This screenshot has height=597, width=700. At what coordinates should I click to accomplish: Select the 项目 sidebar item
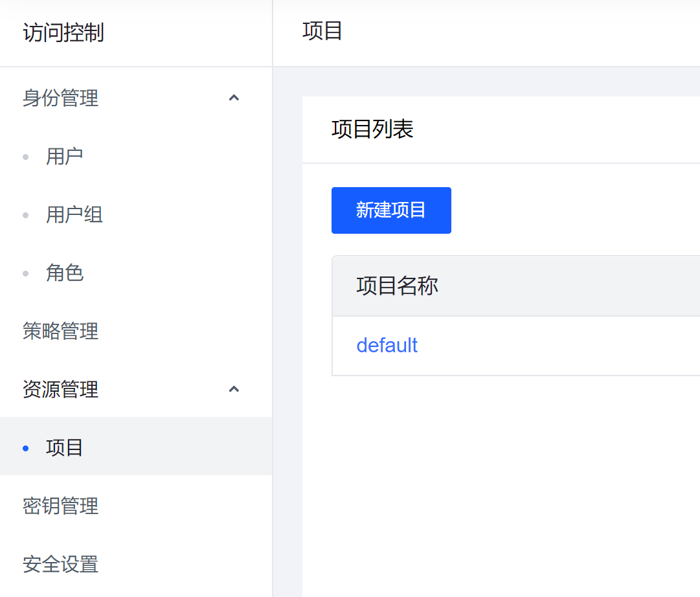coord(136,447)
